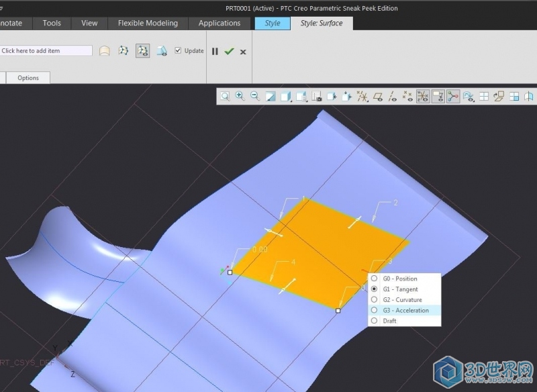Click the edge label 2 callout
The height and width of the screenshot is (392, 537).
[x=395, y=203]
